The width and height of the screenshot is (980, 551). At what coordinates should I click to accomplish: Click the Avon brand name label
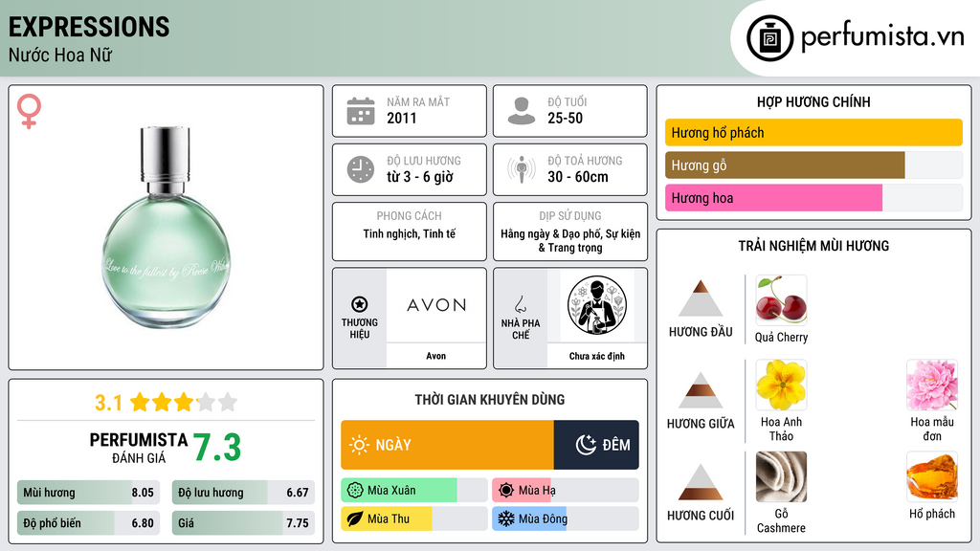pos(436,356)
